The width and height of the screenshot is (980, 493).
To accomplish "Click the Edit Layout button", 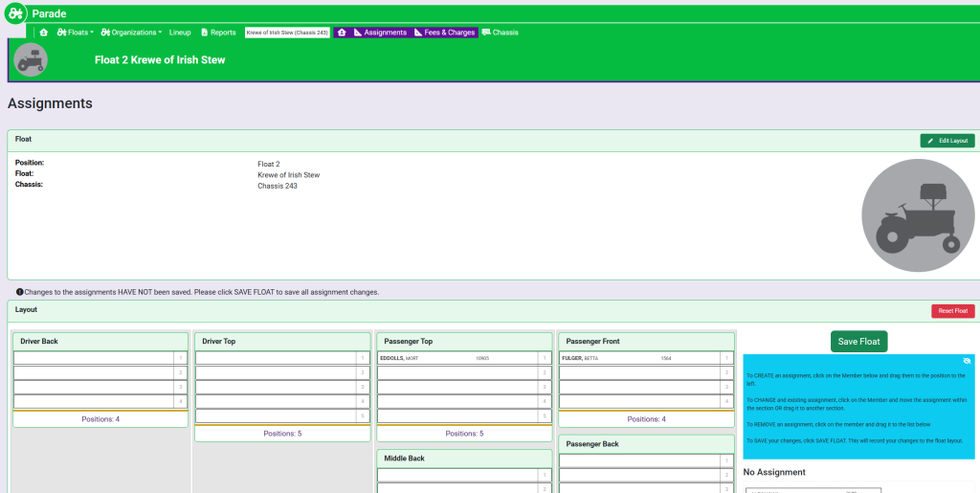I will [x=947, y=141].
